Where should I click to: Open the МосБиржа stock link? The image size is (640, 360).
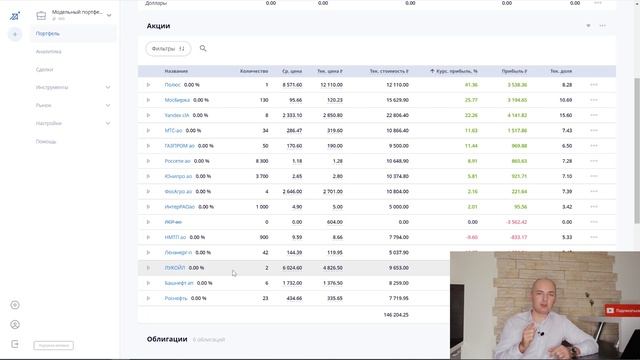point(177,100)
